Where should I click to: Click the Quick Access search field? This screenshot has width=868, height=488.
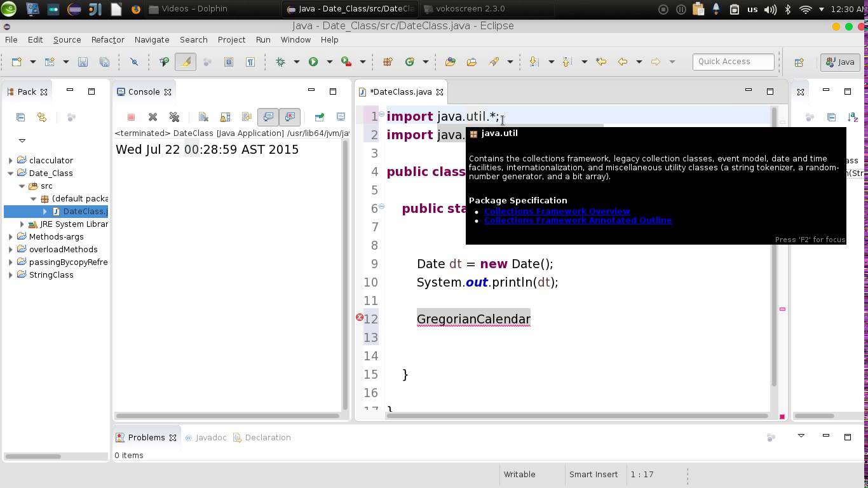coord(733,62)
